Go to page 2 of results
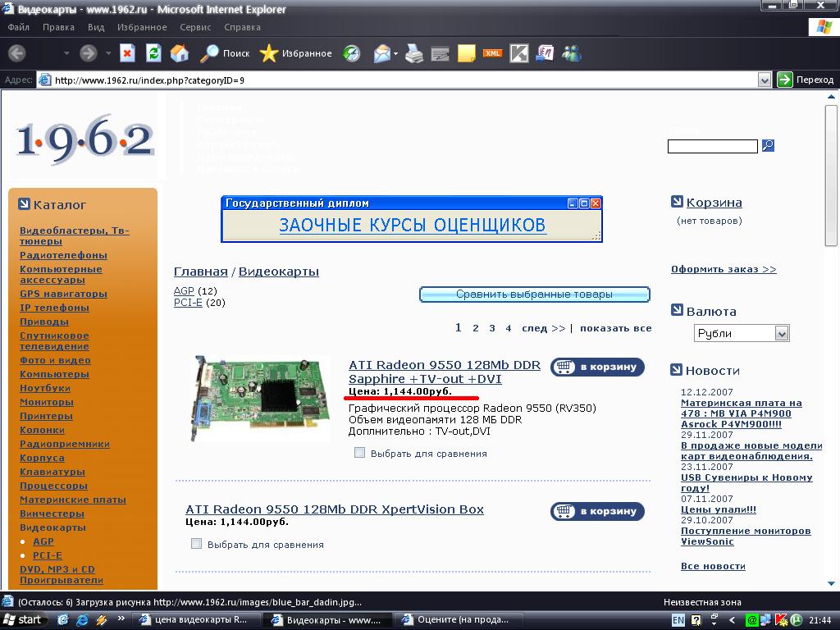This screenshot has height=630, width=840. (x=475, y=328)
